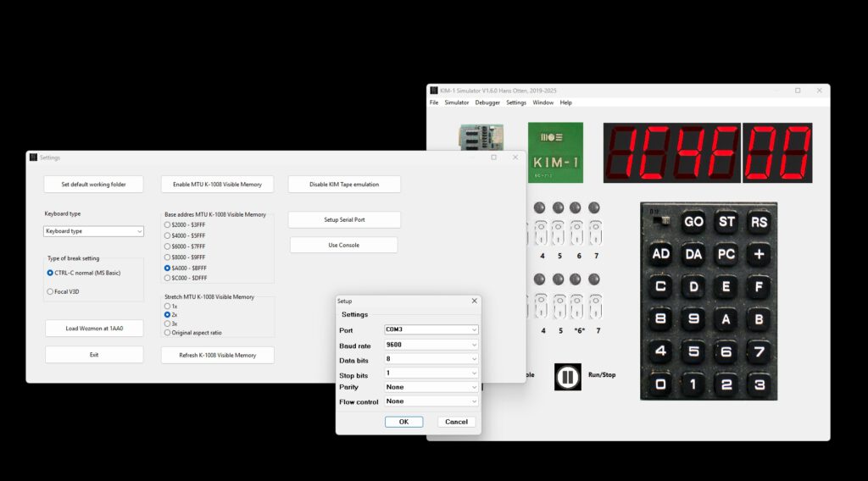The width and height of the screenshot is (868, 481).
Task: Open the Keyboard type dropdown
Action: (x=93, y=231)
